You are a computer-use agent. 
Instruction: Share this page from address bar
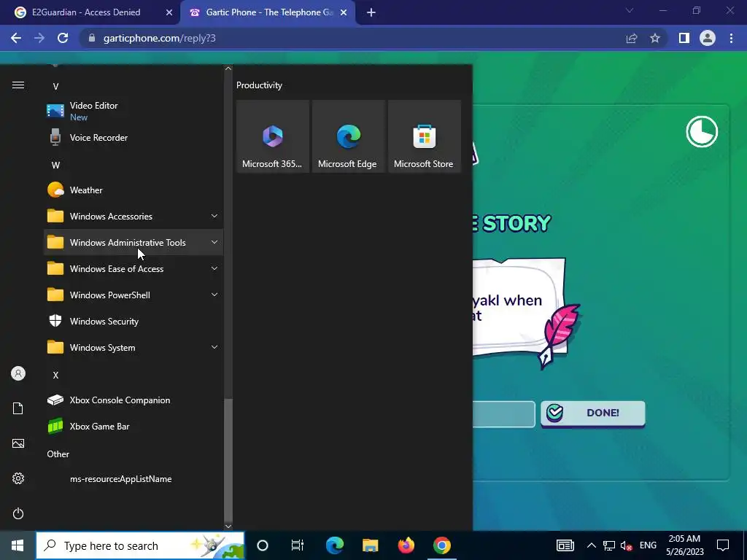[x=632, y=38]
